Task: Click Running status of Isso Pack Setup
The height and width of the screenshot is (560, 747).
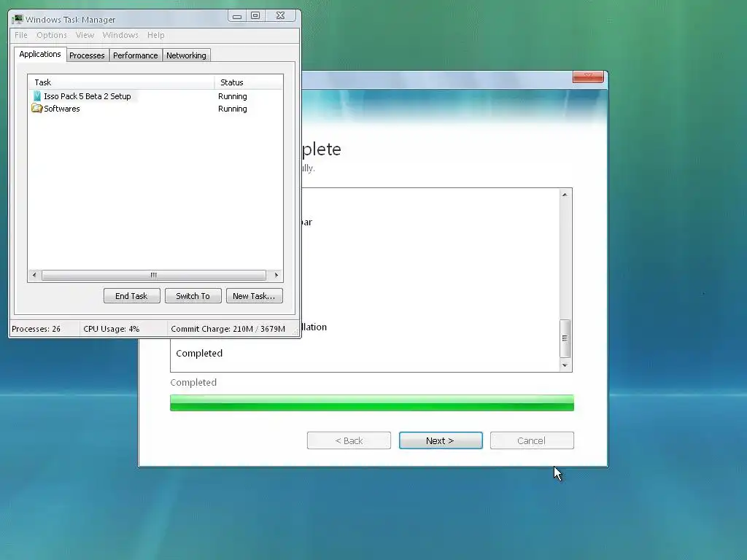Action: point(233,96)
